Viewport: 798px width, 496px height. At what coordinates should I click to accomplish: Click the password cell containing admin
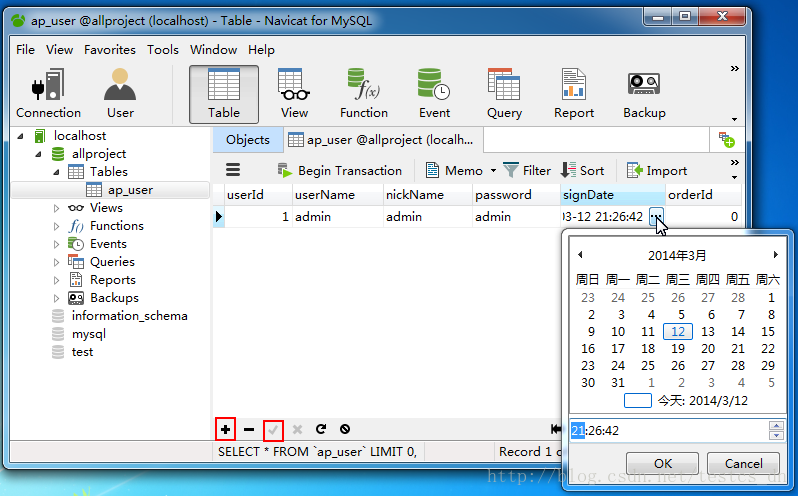pyautogui.click(x=516, y=217)
